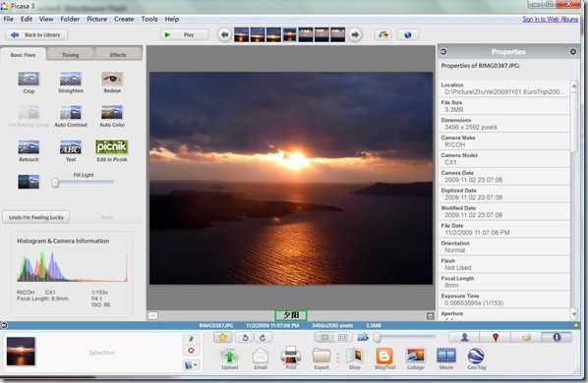Apply Auto Color fix
The image size is (588, 383).
[112, 112]
